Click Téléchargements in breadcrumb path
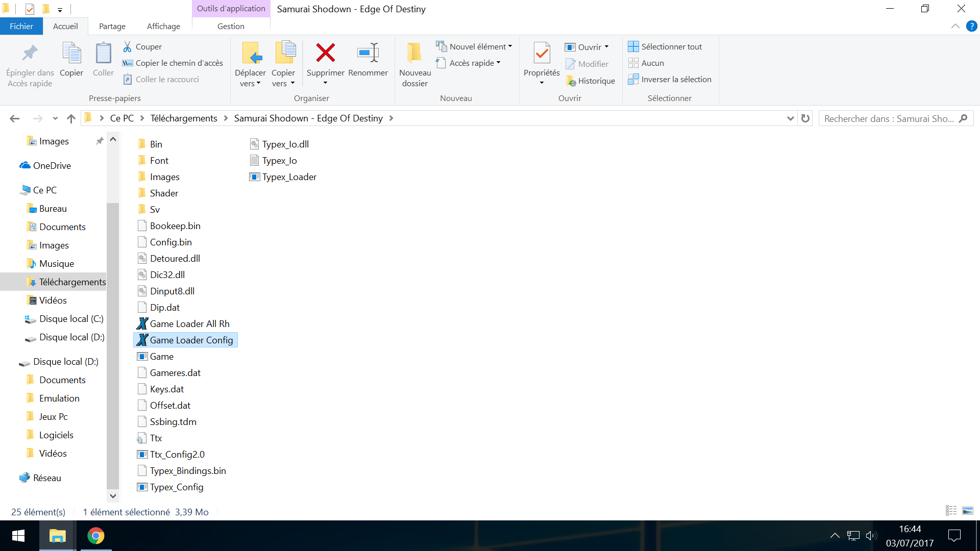The width and height of the screenshot is (980, 551). coord(184,118)
